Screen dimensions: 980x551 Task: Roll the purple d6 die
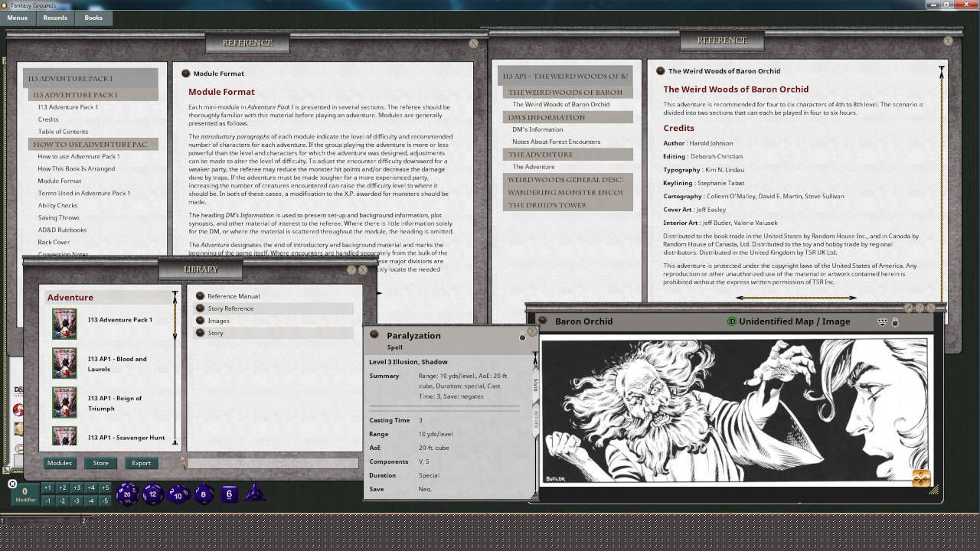[x=229, y=494]
